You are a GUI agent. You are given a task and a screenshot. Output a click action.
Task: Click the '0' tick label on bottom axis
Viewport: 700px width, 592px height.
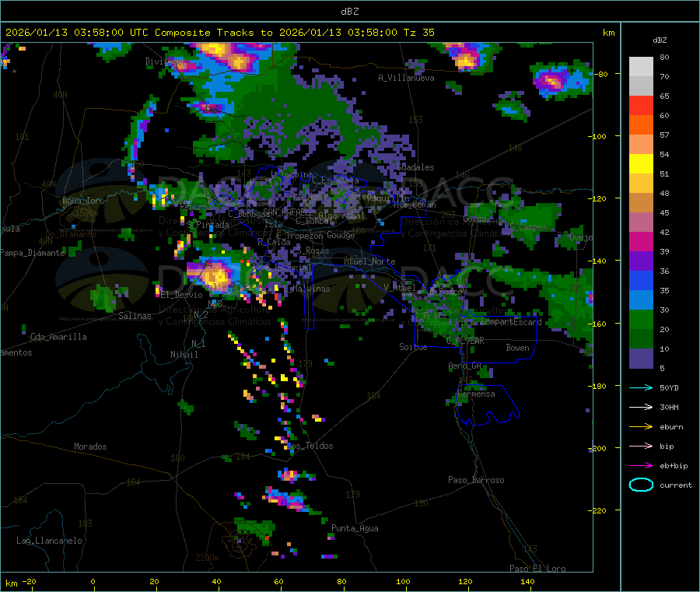coord(93,581)
